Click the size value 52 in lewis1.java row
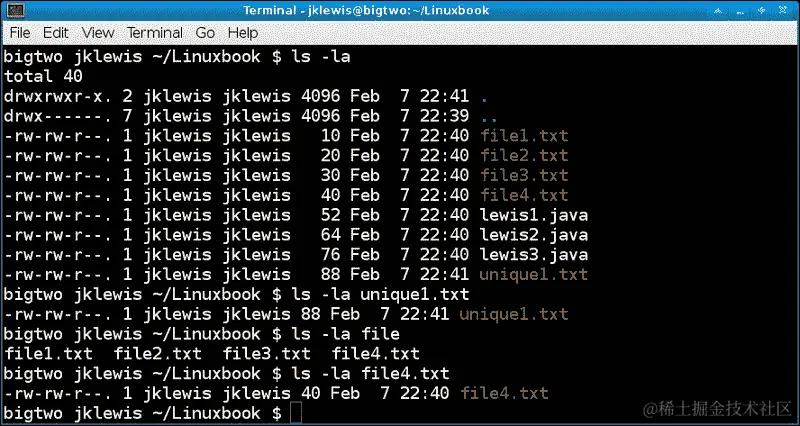800x426 pixels. (x=331, y=215)
